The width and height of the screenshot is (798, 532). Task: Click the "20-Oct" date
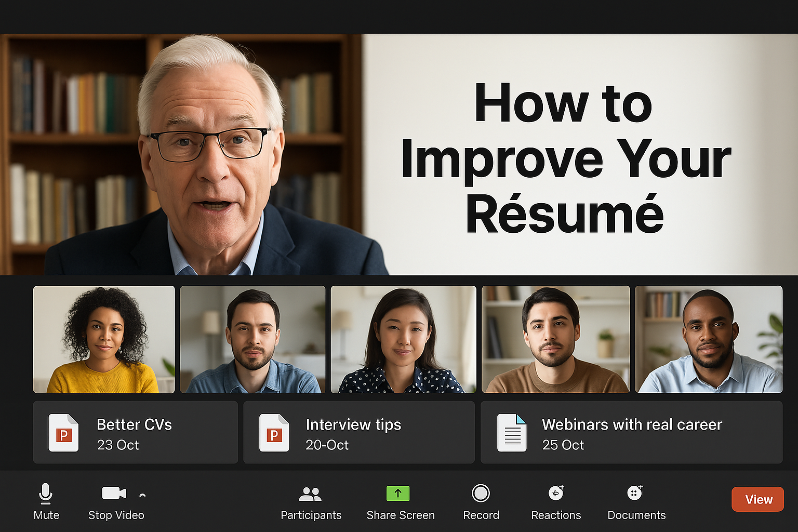(x=327, y=445)
